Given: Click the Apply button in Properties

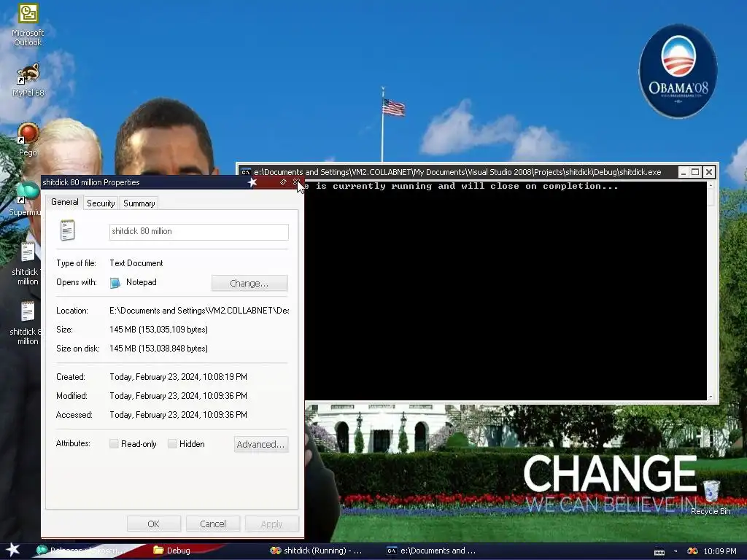Looking at the screenshot, I should coord(271,524).
